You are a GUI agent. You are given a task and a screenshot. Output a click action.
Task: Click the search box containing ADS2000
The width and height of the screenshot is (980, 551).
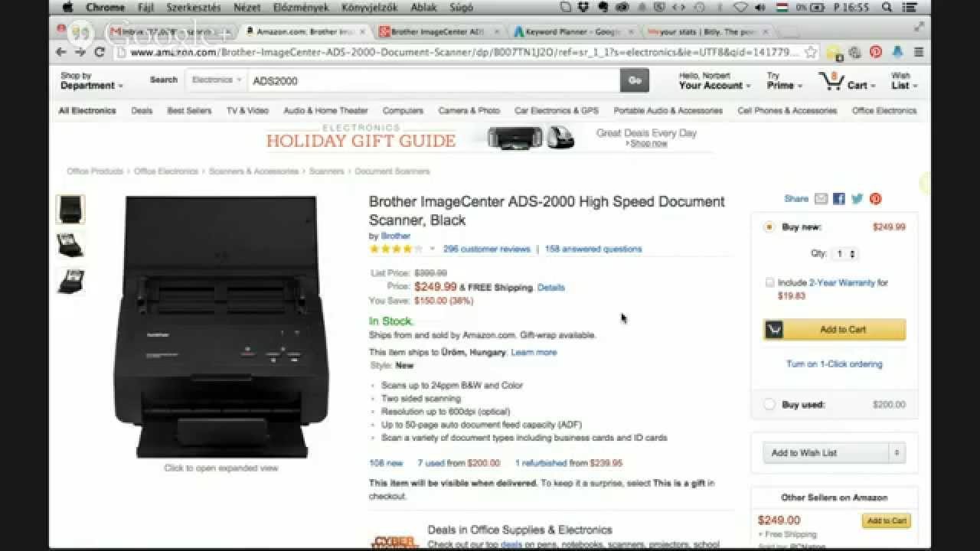[433, 80]
